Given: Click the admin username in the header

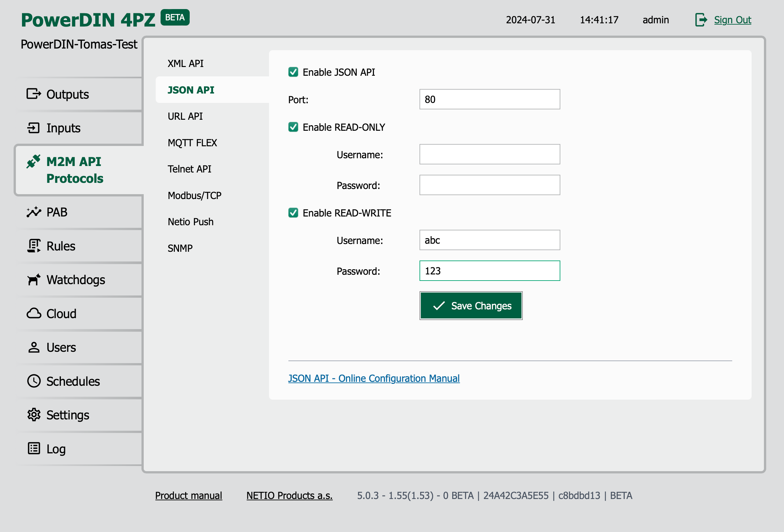Looking at the screenshot, I should click(x=655, y=20).
